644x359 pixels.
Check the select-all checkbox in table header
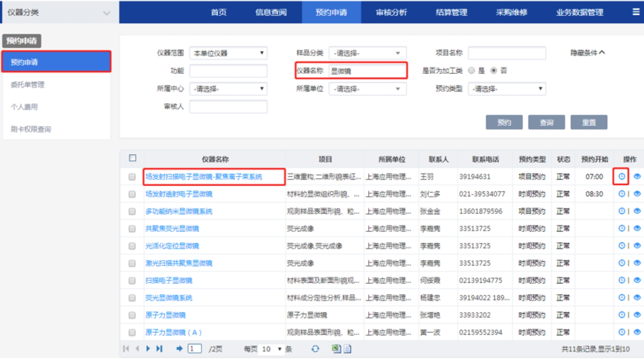point(133,158)
